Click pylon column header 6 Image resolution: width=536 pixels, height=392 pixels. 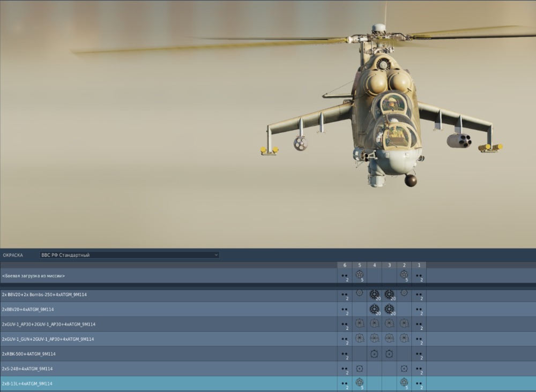tap(345, 265)
